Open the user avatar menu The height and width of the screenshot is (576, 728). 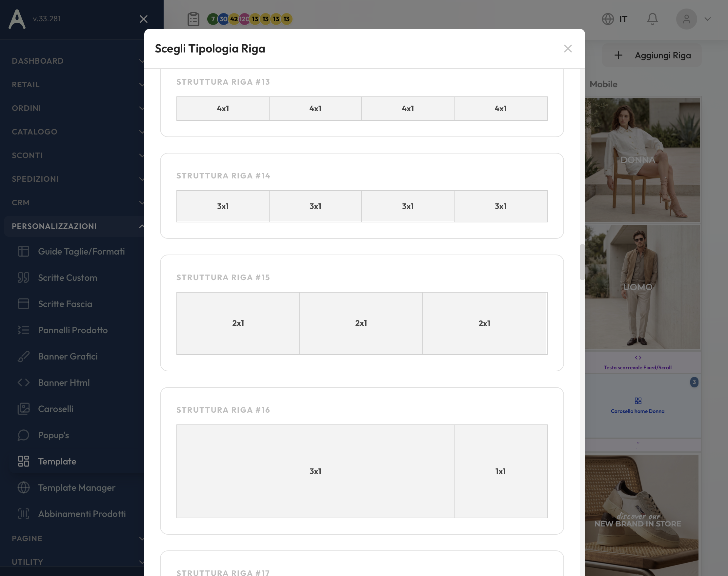[687, 19]
